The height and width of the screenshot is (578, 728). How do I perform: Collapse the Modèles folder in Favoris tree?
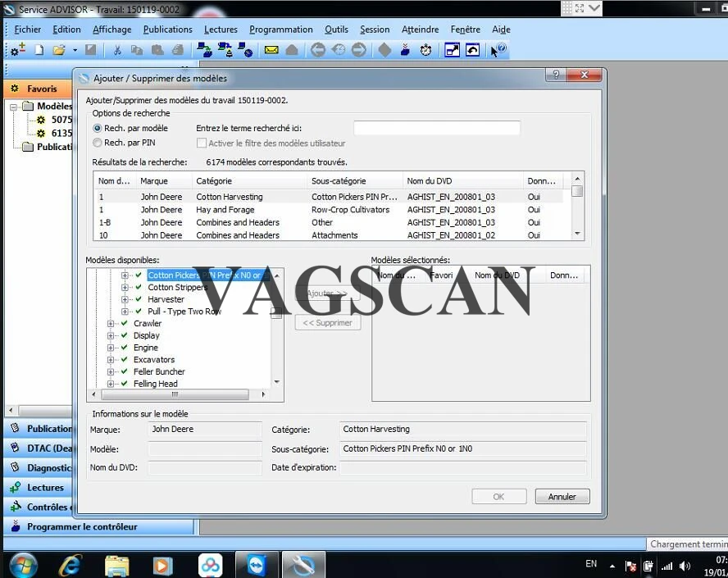click(13, 107)
